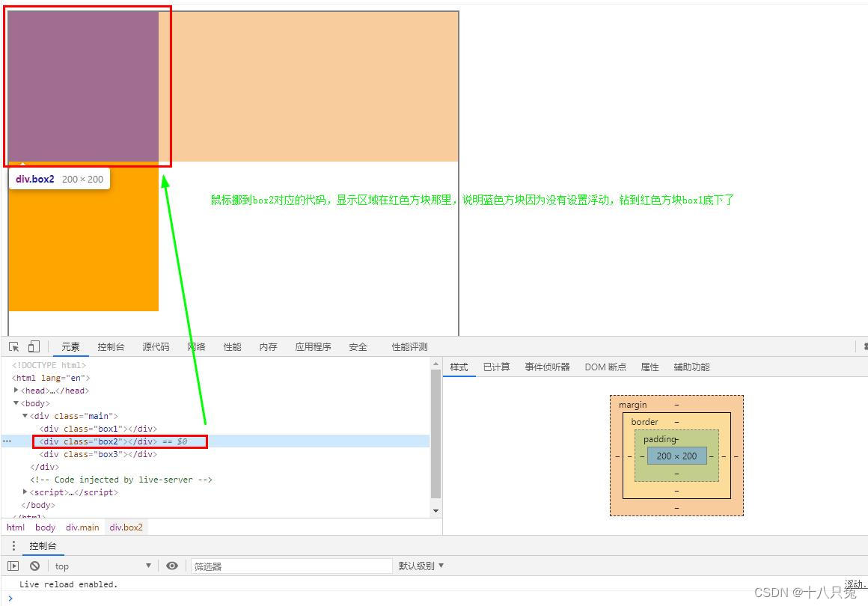This screenshot has height=606, width=868.
Task: Open the 源代码 sources tab
Action: (156, 347)
